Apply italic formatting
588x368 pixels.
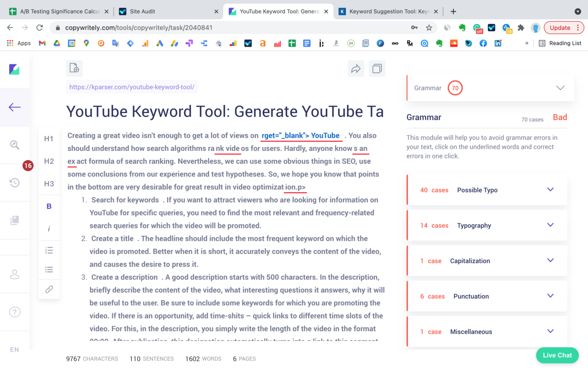pos(49,228)
